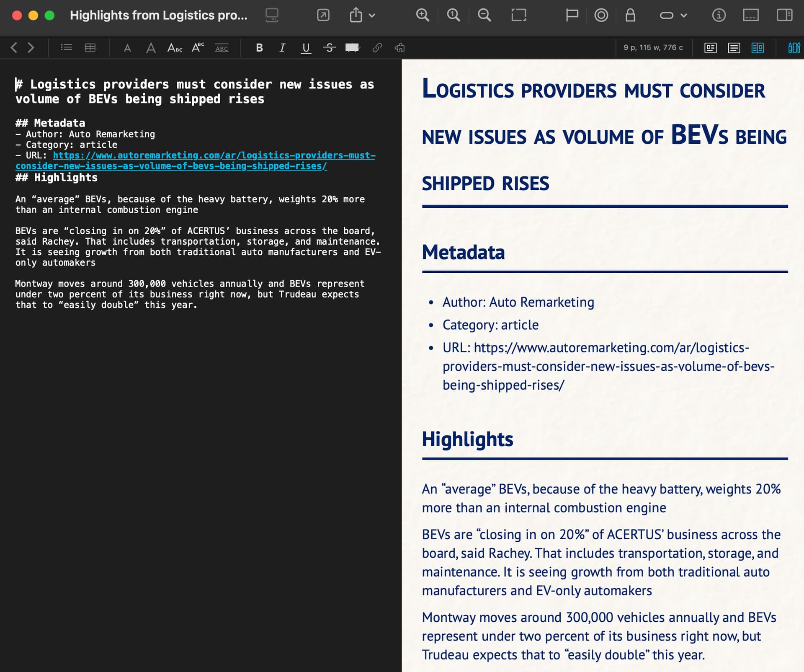Insert a table using the table icon

click(x=90, y=48)
